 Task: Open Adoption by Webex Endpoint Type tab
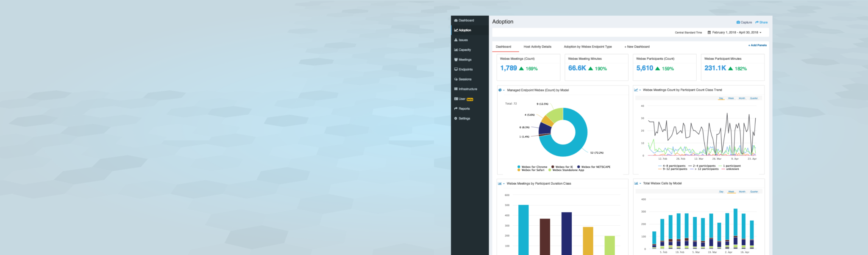pyautogui.click(x=587, y=47)
